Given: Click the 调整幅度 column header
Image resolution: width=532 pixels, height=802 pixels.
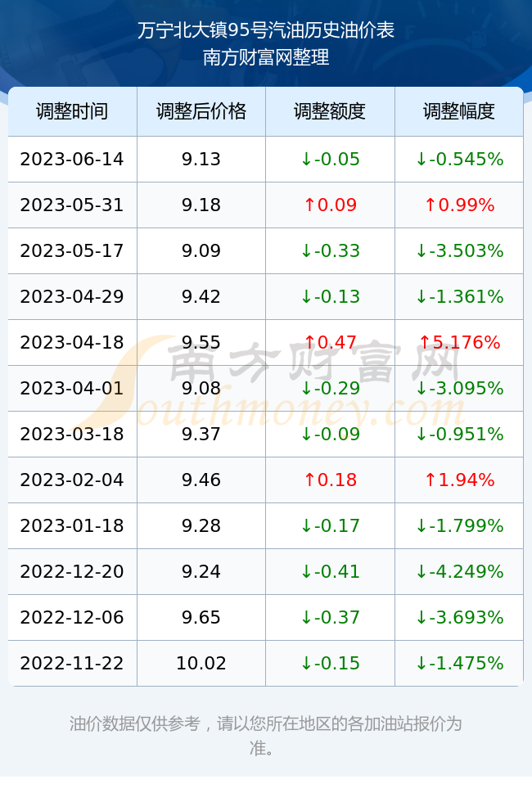Looking at the screenshot, I should 459,111.
